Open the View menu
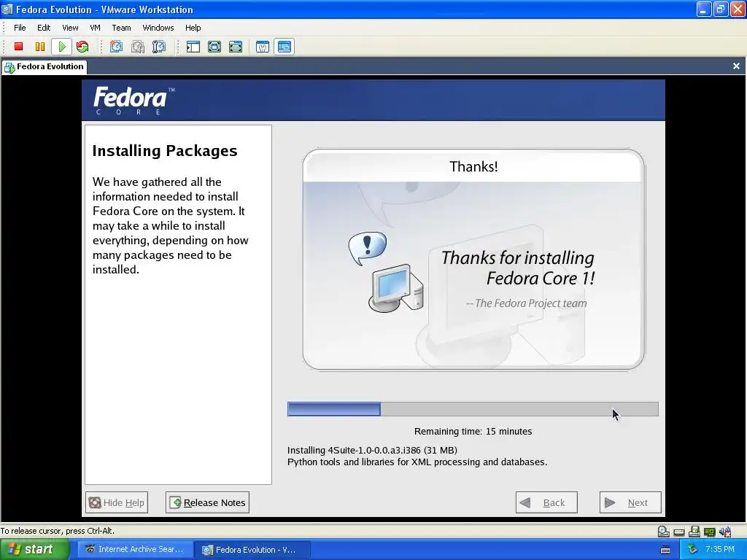Screen dimensions: 747x560 [70, 28]
